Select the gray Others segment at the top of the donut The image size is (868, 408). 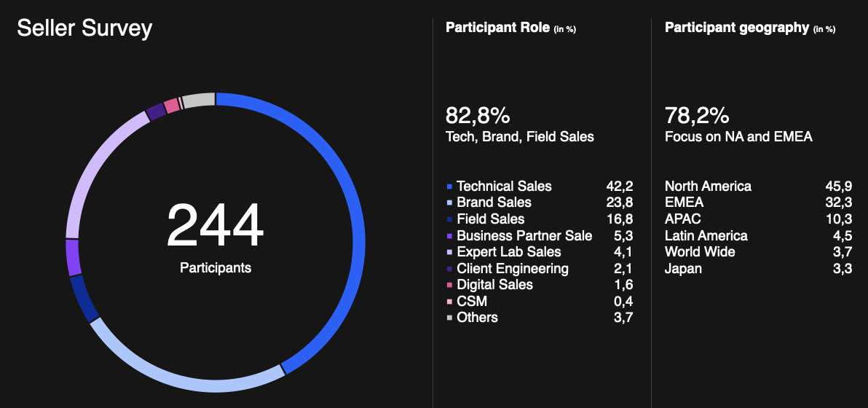[198, 100]
